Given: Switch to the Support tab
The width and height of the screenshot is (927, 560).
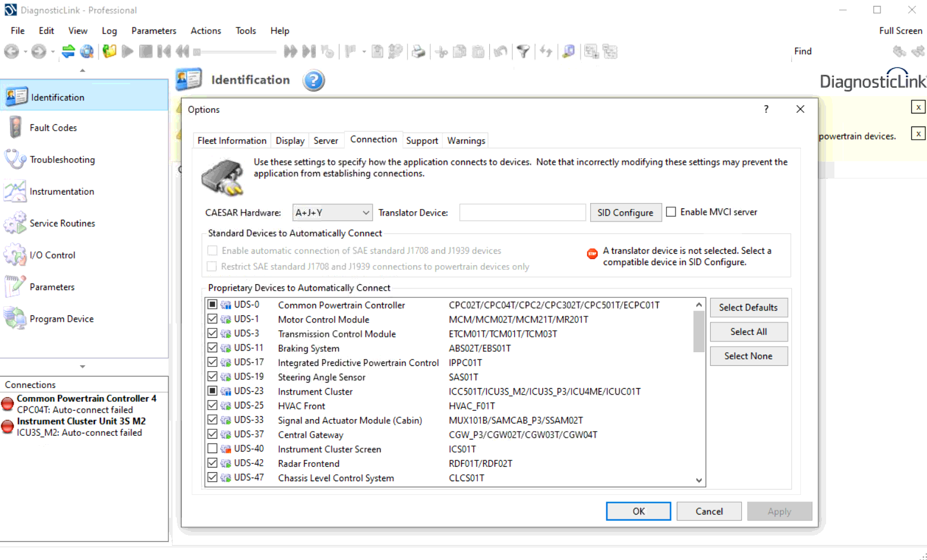Looking at the screenshot, I should click(422, 140).
